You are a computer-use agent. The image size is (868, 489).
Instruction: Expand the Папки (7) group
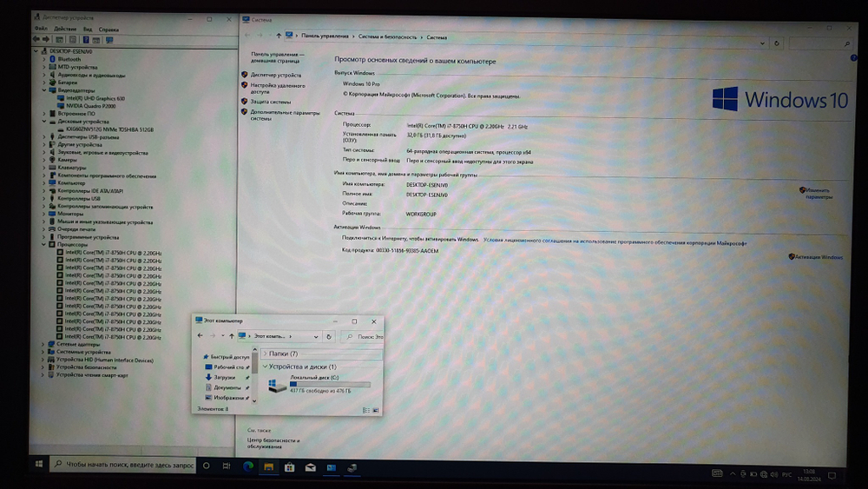click(265, 354)
